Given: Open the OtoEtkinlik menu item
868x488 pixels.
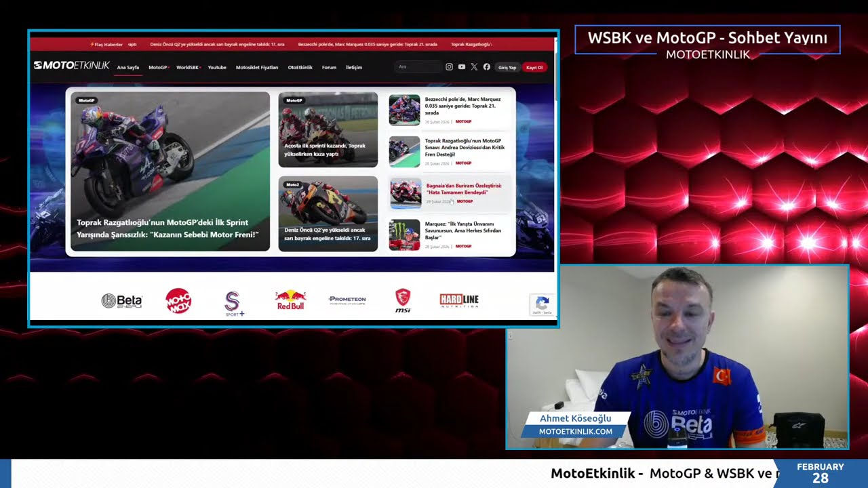Looking at the screenshot, I should tap(300, 68).
